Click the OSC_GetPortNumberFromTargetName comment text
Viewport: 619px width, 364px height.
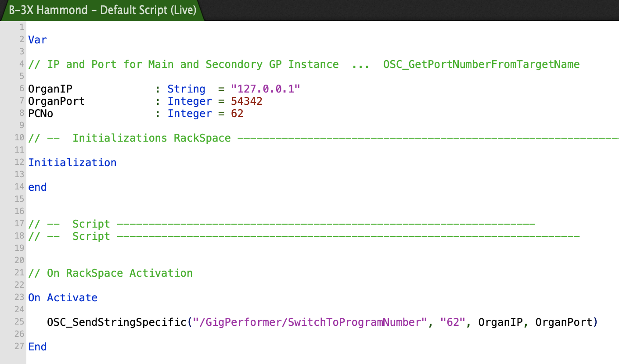tap(481, 64)
